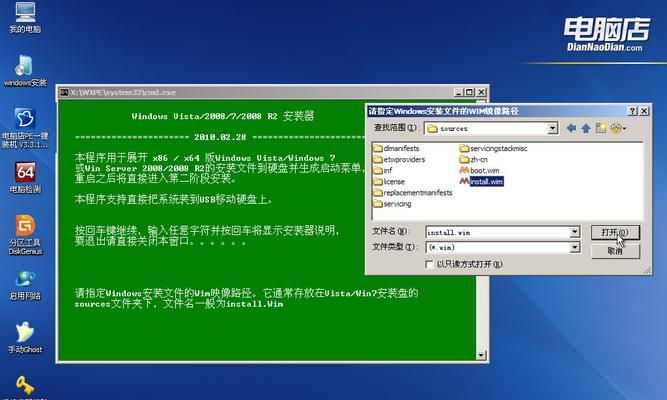
Task: Select the servicingstackmisc folder
Action: click(x=493, y=148)
